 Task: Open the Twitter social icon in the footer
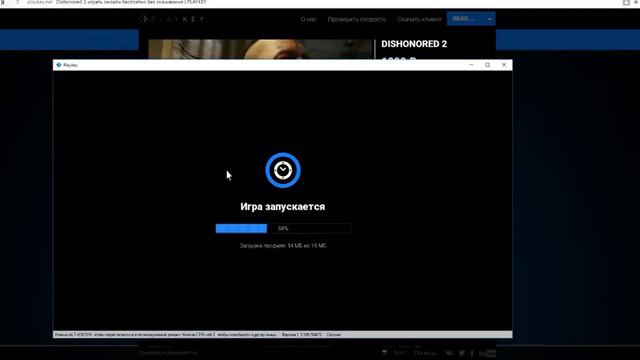coord(461,353)
